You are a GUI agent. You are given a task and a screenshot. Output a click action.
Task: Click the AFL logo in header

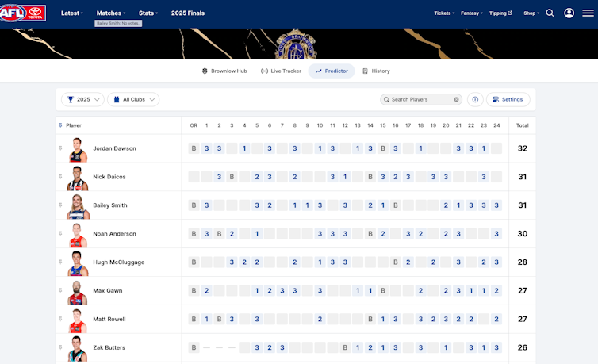(23, 13)
